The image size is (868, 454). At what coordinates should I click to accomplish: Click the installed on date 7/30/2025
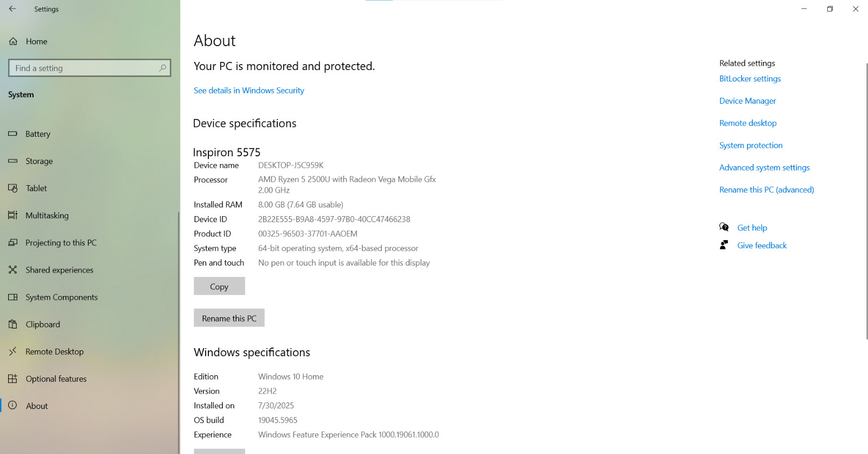pos(276,405)
